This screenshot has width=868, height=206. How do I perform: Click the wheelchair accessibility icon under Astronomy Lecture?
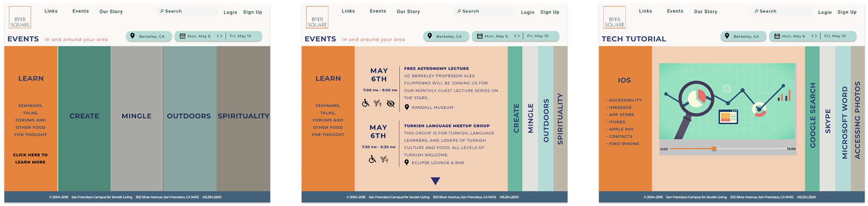366,103
